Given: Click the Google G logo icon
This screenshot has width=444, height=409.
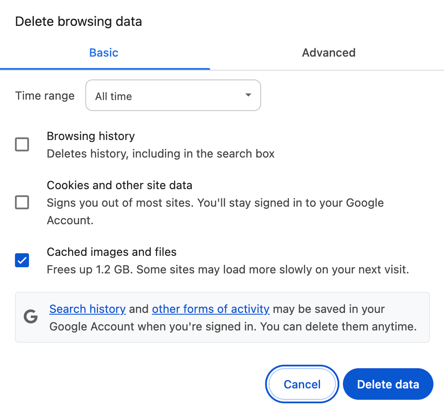Looking at the screenshot, I should pyautogui.click(x=30, y=316).
